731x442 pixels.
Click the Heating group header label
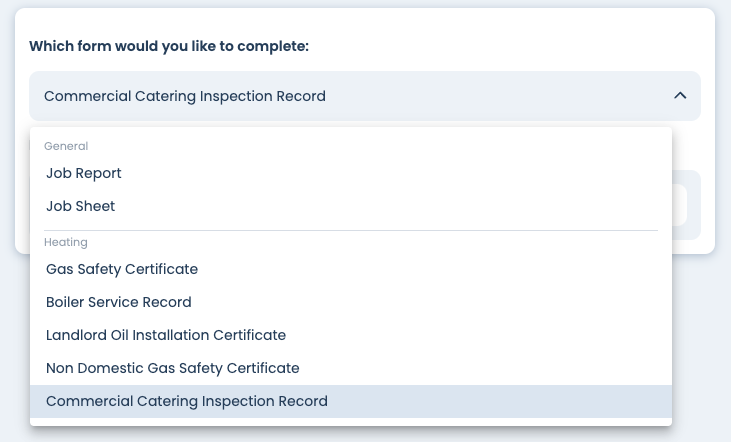click(66, 242)
